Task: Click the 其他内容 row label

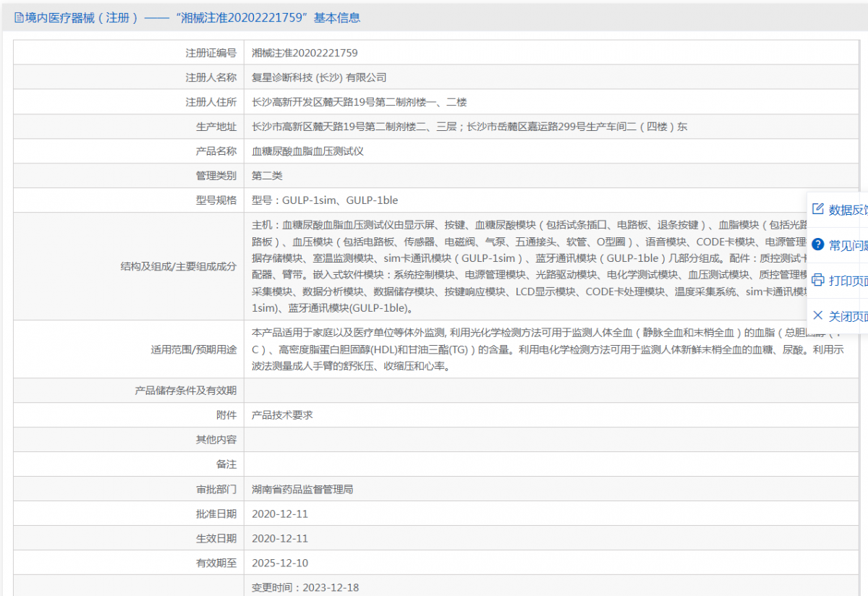Action: pyautogui.click(x=216, y=440)
